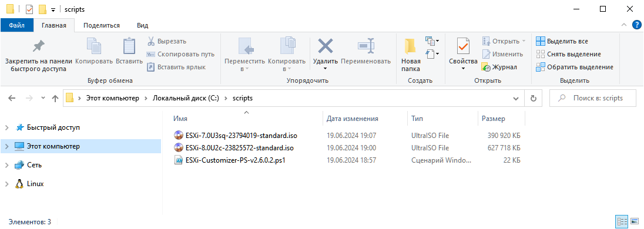Sort by Размер column header
The image size is (644, 229).
pyautogui.click(x=501, y=119)
